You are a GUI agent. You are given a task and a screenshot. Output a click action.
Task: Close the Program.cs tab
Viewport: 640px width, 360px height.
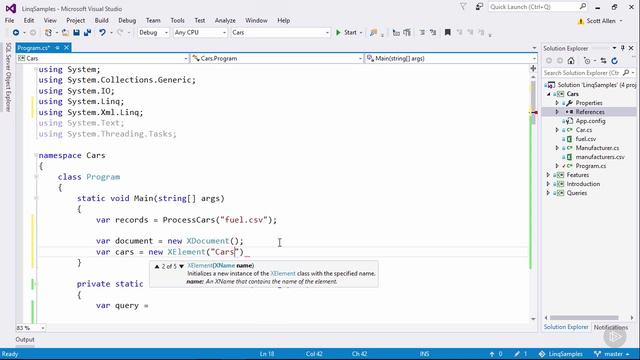click(x=67, y=48)
